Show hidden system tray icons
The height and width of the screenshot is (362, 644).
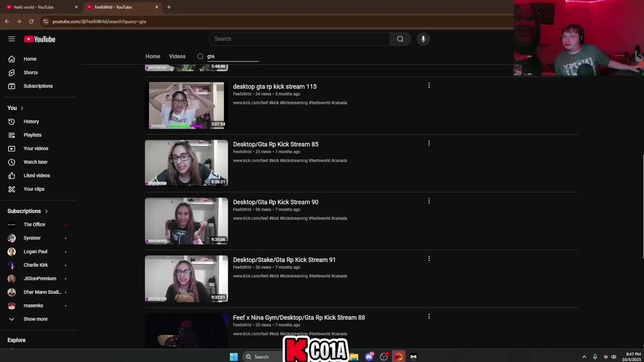click(x=584, y=357)
